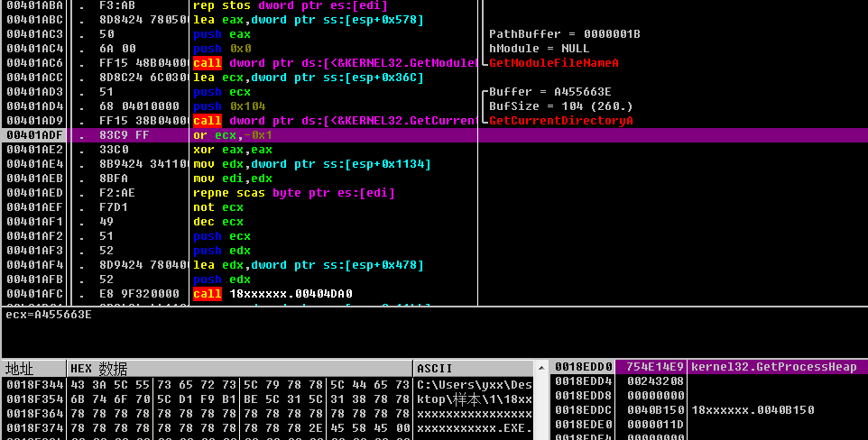Image resolution: width=868 pixels, height=440 pixels.
Task: Select the 'xor eax,eax' instruction
Action: 233,150
